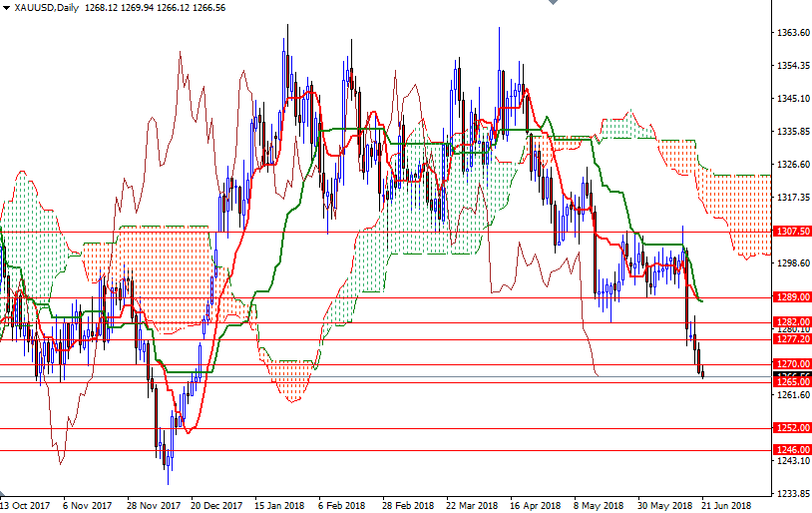Click the black current price label on axis

[x=792, y=374]
